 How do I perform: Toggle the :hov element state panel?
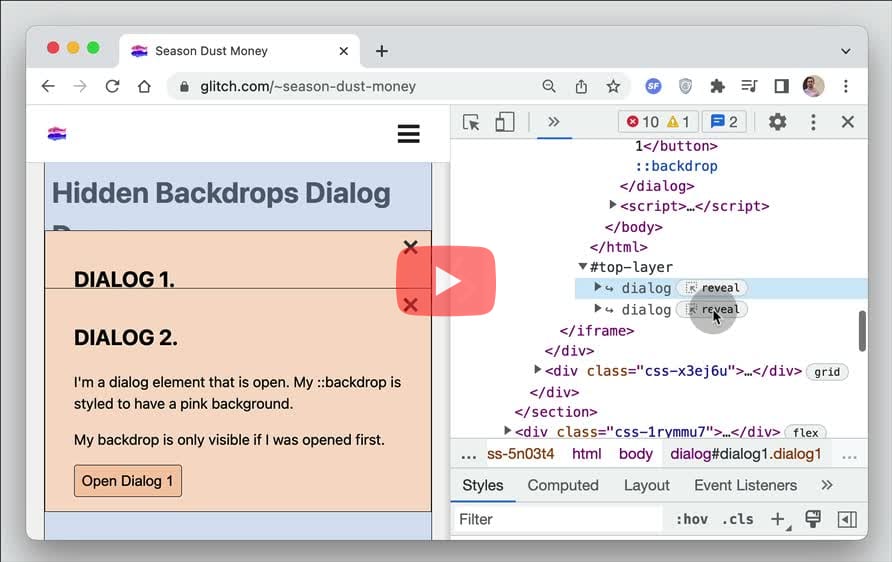692,519
